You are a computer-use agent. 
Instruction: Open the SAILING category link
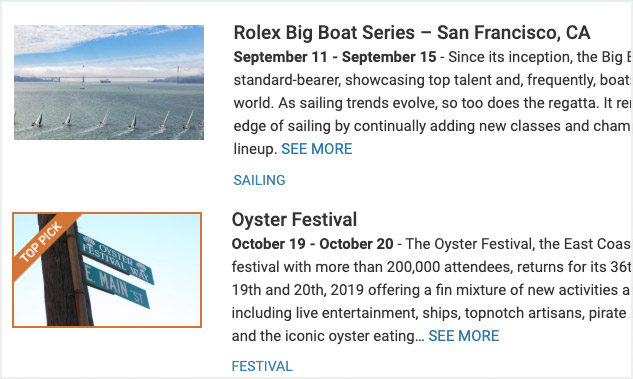tap(259, 180)
